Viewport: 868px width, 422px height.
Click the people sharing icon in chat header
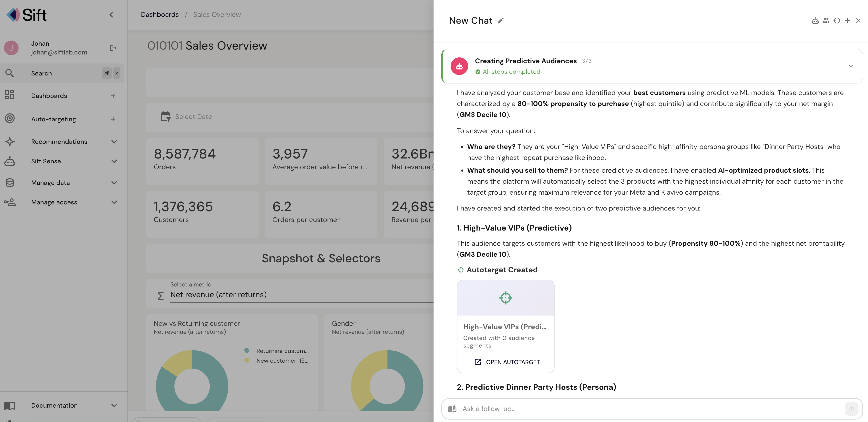pos(826,21)
